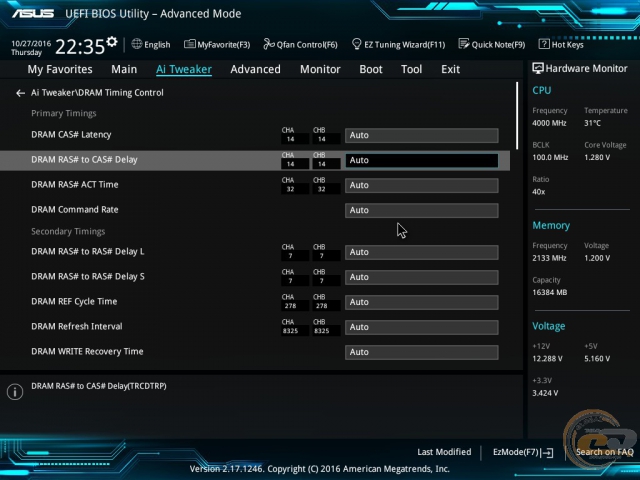The width and height of the screenshot is (640, 480).
Task: Open the Exit tab
Action: pos(450,69)
